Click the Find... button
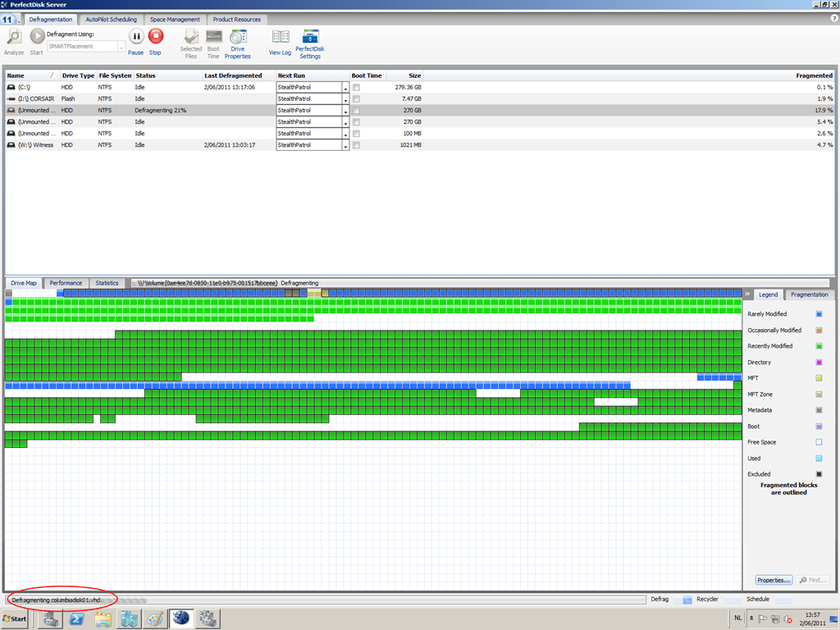Screen dimensions: 840x630 coord(813,580)
